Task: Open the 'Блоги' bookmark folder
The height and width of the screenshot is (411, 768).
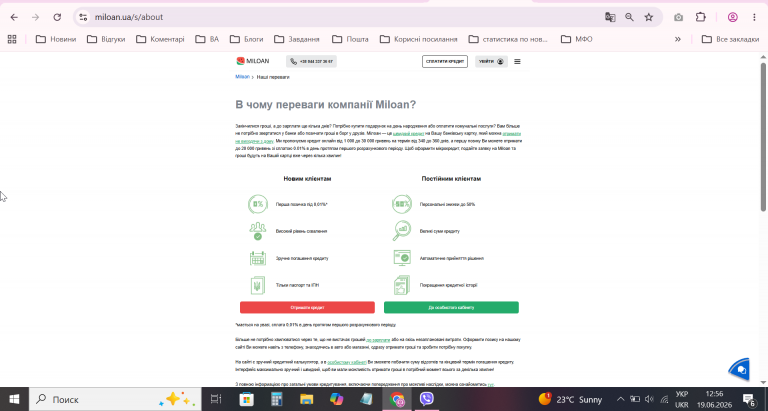Action: pos(246,39)
